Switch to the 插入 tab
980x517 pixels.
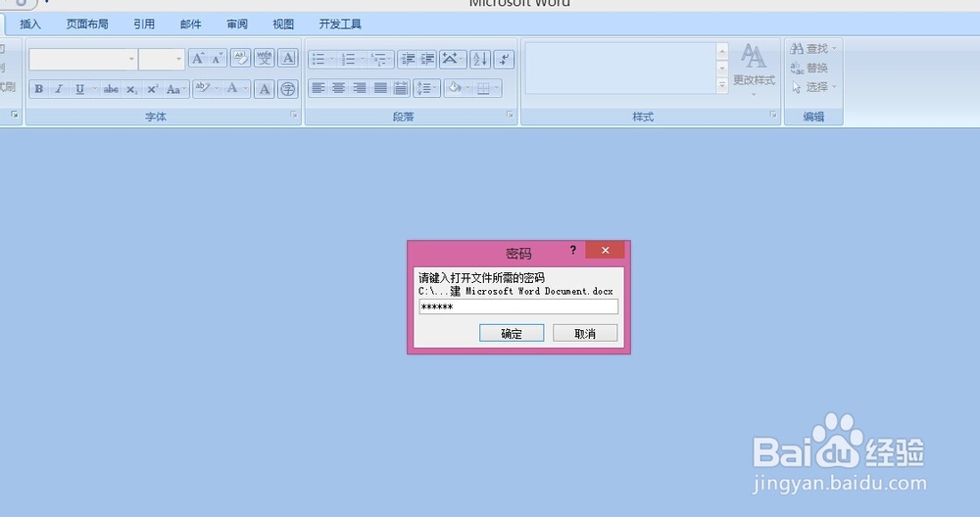pyautogui.click(x=30, y=24)
